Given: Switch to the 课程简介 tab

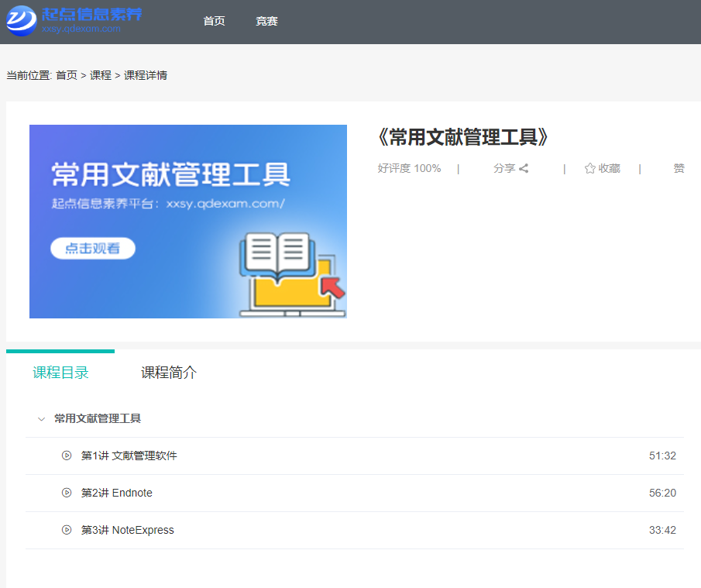Looking at the screenshot, I should [x=169, y=373].
